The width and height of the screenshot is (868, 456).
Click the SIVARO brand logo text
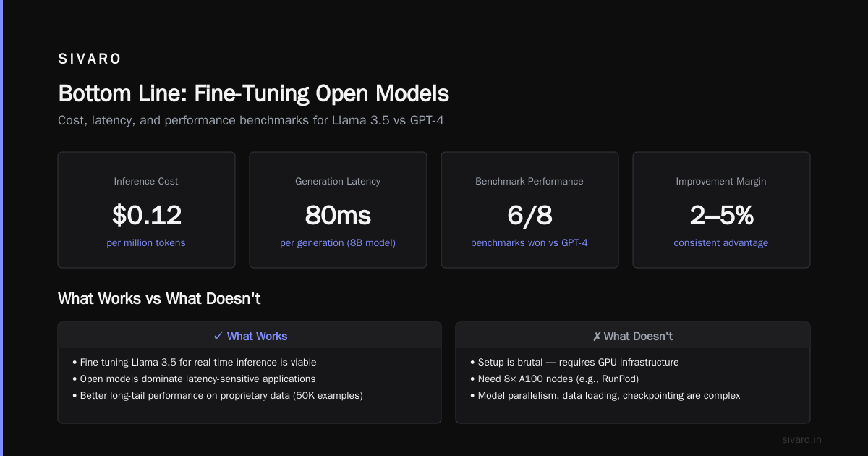coord(90,59)
